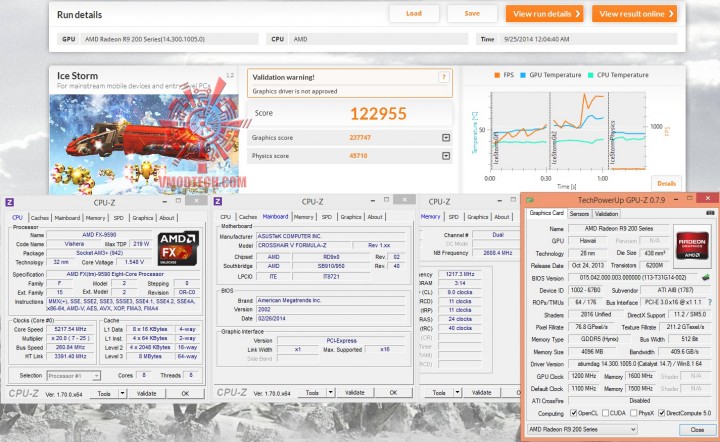Click the BIOS save chip icon in GPU-Z
The width and height of the screenshot is (720, 442).
point(705,277)
